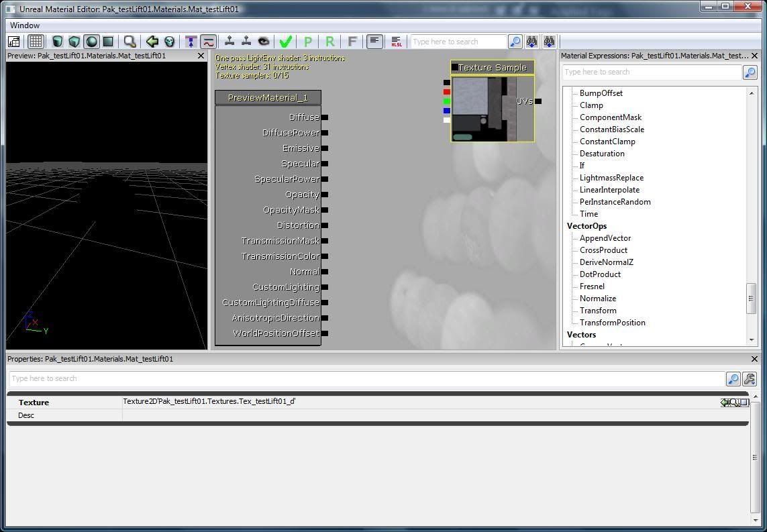
Task: Click the VectorOps category header
Action: point(586,226)
